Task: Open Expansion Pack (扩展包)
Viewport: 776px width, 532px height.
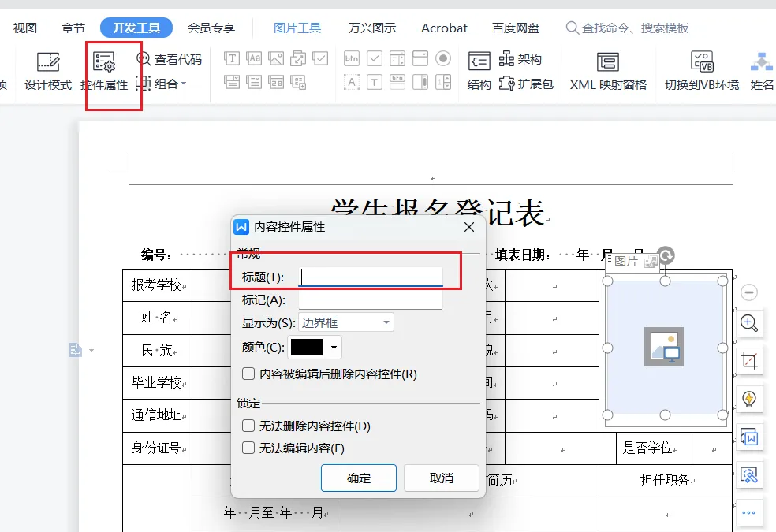Action: tap(525, 84)
